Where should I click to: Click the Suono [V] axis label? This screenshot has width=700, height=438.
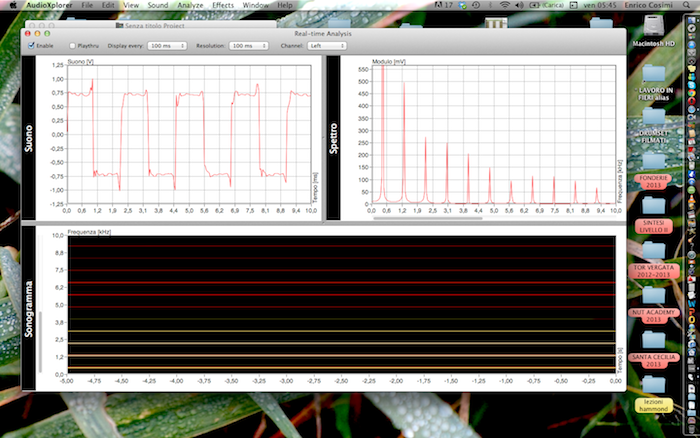(80, 62)
